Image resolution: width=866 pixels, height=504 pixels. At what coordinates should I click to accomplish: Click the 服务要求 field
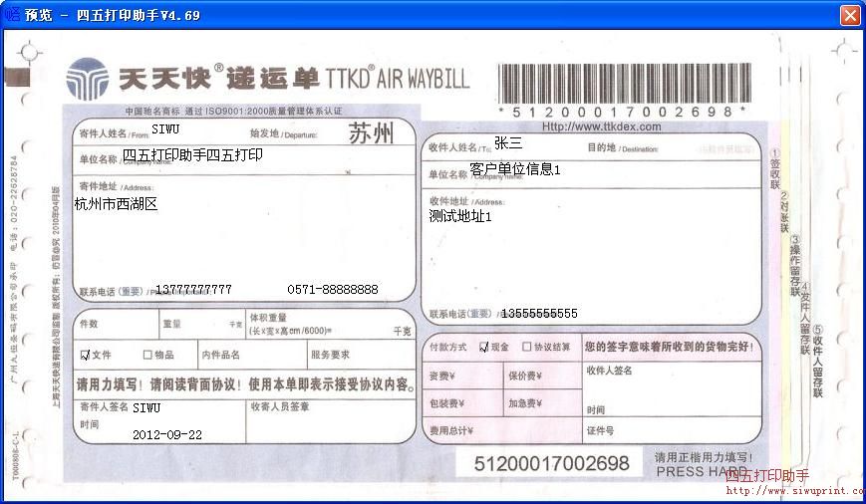[x=361, y=355]
